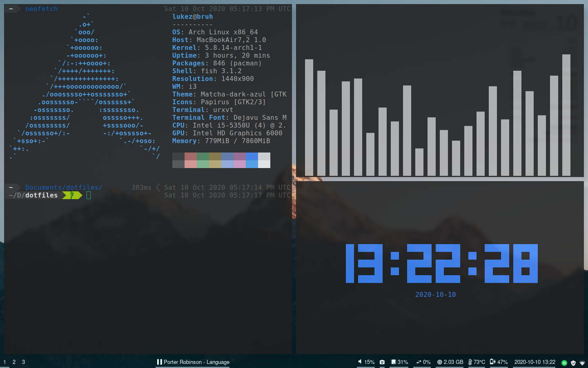Click the bright blue swatch in top palette row
The width and height of the screenshot is (588, 368).
[252, 156]
